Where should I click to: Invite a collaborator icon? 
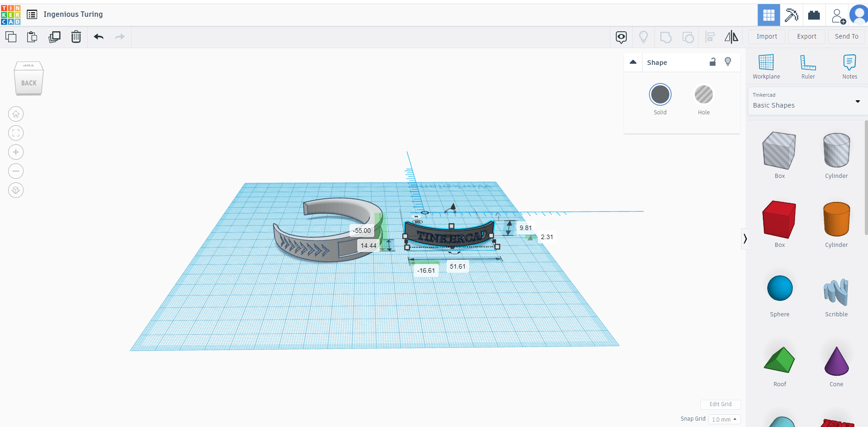[x=839, y=16]
